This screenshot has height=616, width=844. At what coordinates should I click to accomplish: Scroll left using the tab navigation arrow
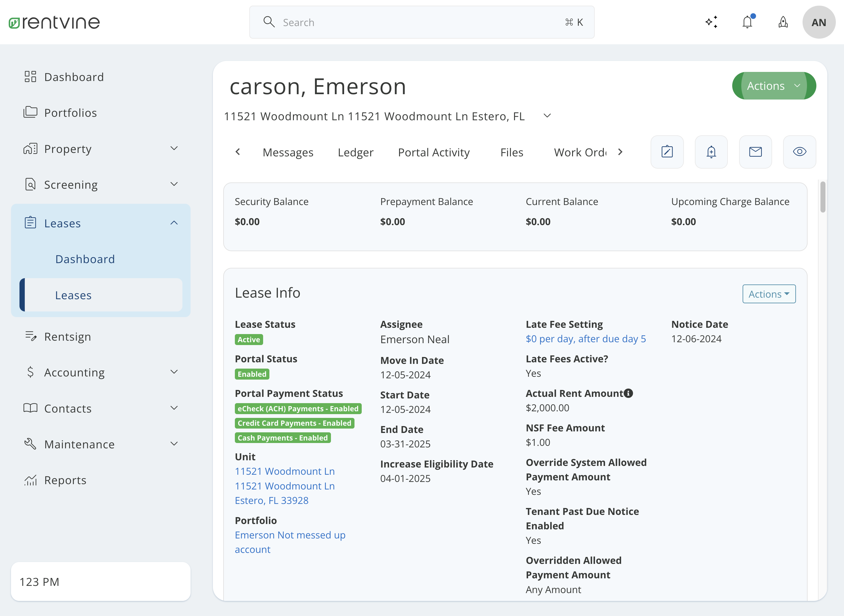(238, 152)
